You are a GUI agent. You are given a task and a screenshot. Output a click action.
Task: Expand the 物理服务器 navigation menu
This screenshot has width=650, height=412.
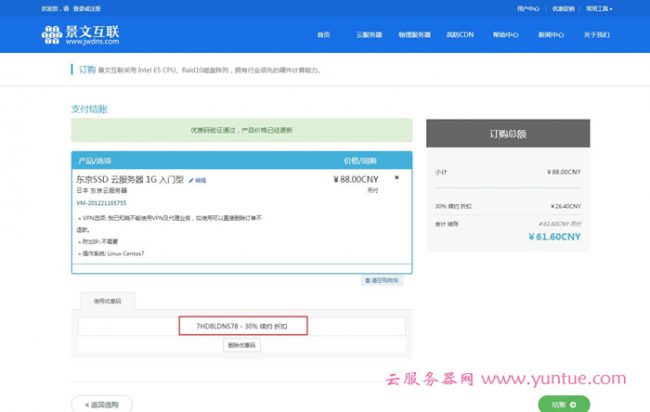pos(414,35)
